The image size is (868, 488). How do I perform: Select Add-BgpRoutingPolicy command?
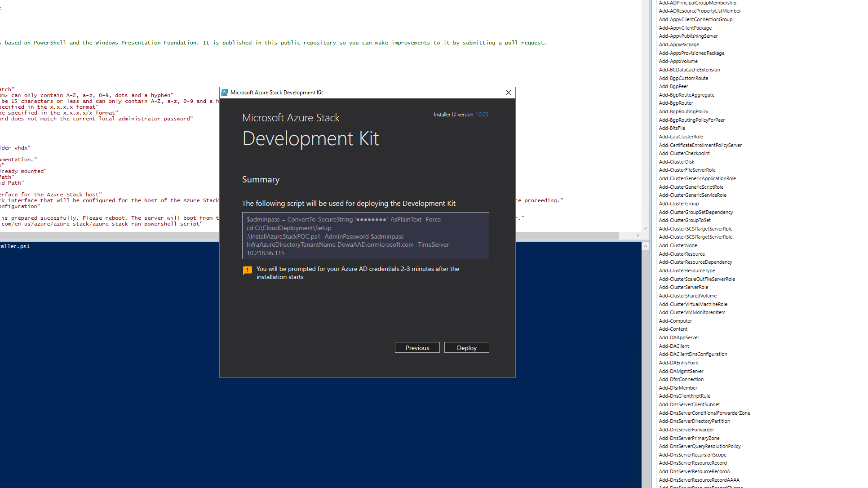pyautogui.click(x=683, y=111)
